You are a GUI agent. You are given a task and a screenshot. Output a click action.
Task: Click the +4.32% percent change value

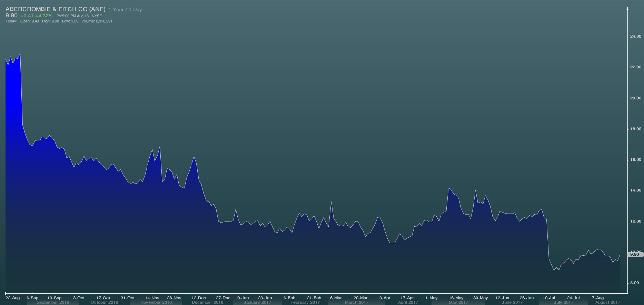point(44,16)
